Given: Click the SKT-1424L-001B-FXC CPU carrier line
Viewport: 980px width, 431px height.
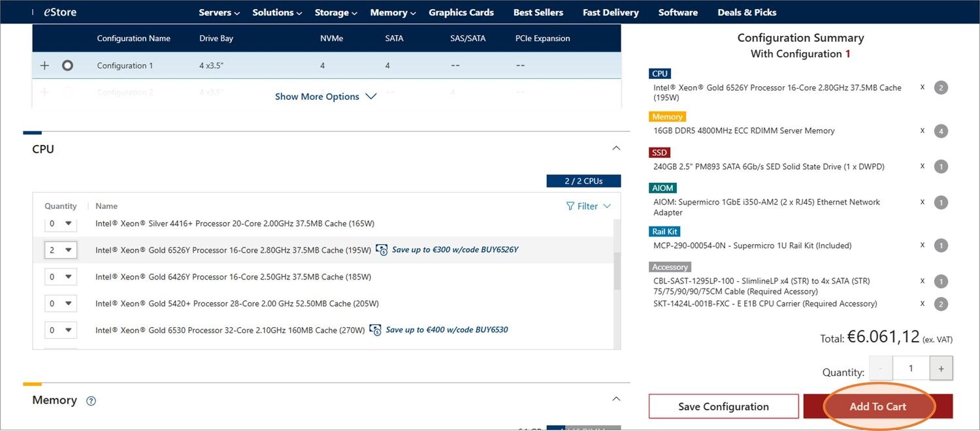Looking at the screenshot, I should click(x=765, y=304).
